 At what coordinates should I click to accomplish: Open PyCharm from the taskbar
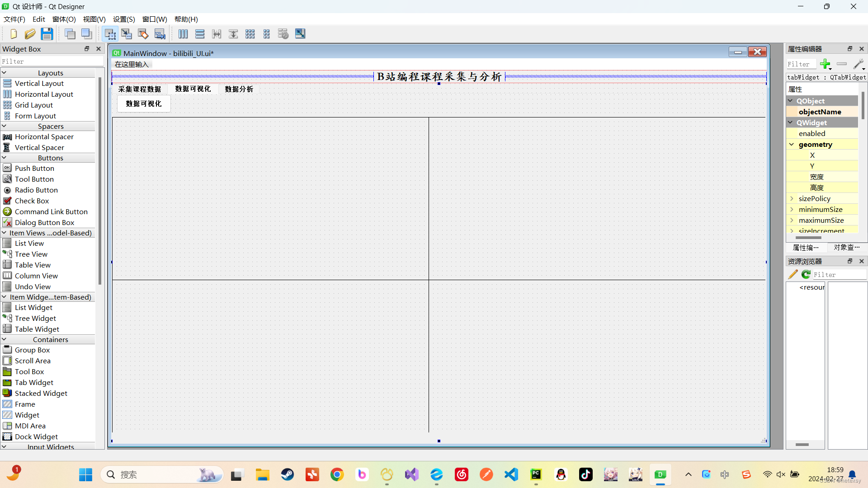point(536,474)
